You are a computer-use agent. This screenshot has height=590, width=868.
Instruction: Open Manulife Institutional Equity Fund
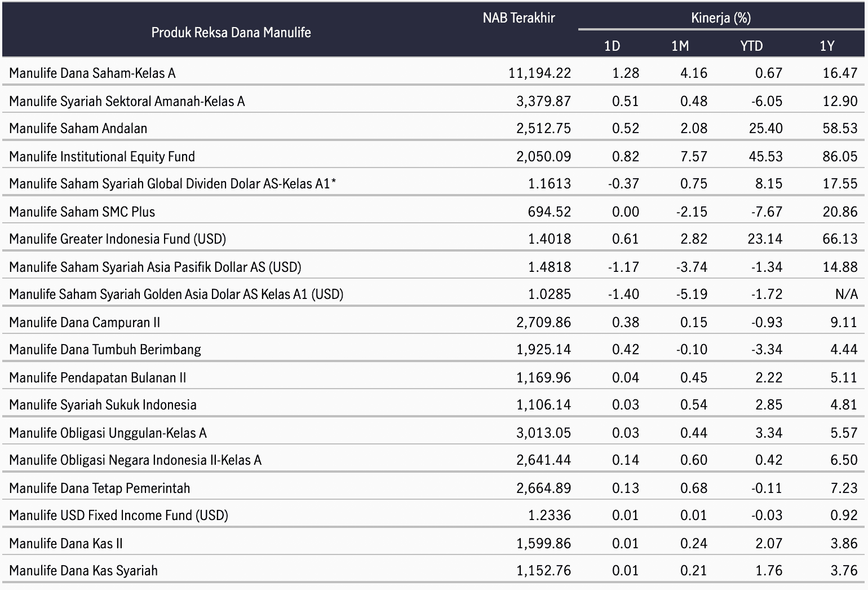pyautogui.click(x=102, y=157)
